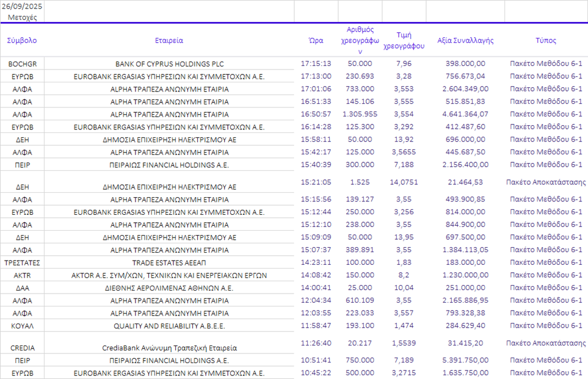Select the ΚΟΥΑΛ symbol cell
This screenshot has width=588, height=379.
coord(22,325)
